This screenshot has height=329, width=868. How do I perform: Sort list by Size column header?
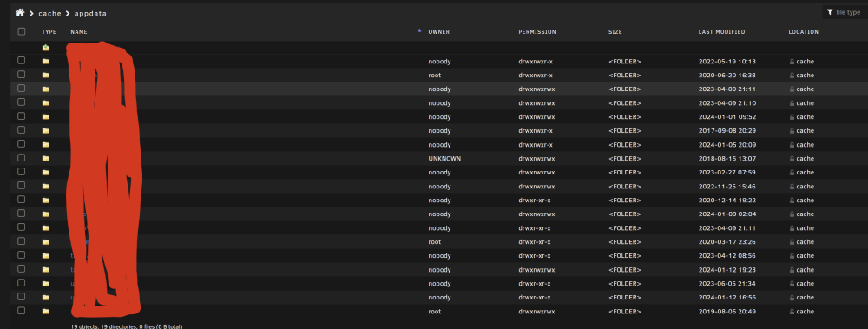pos(615,32)
